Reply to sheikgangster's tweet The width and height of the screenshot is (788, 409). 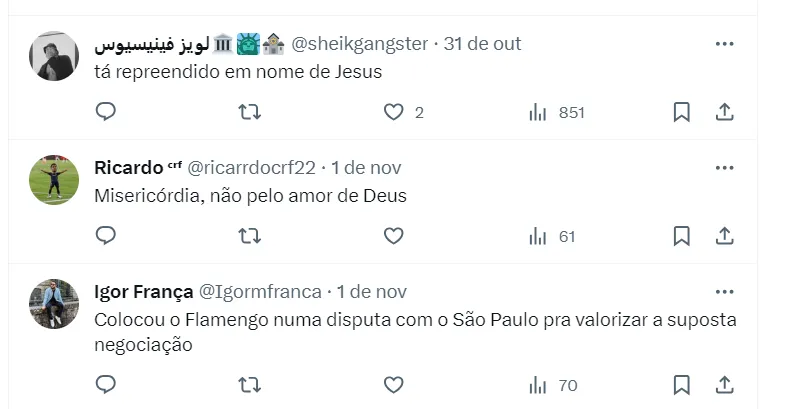[x=106, y=112]
